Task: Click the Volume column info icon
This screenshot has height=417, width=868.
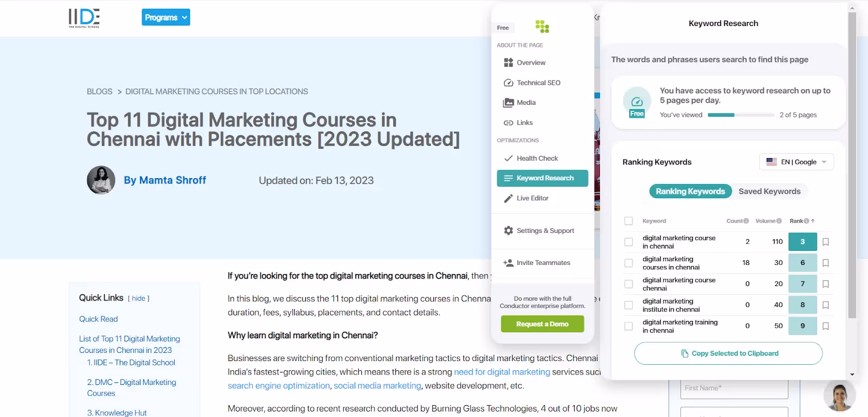Action: tap(779, 221)
